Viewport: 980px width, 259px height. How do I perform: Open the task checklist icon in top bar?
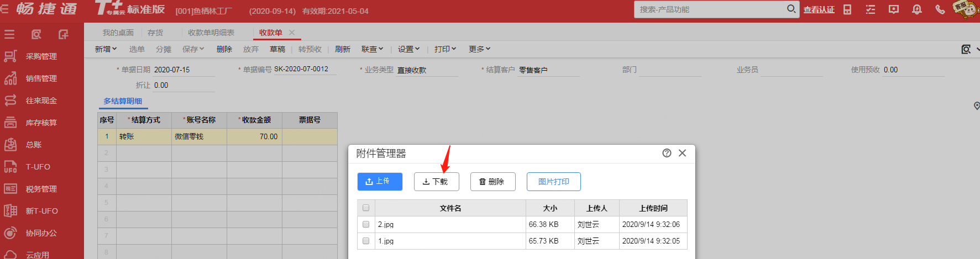(x=871, y=9)
